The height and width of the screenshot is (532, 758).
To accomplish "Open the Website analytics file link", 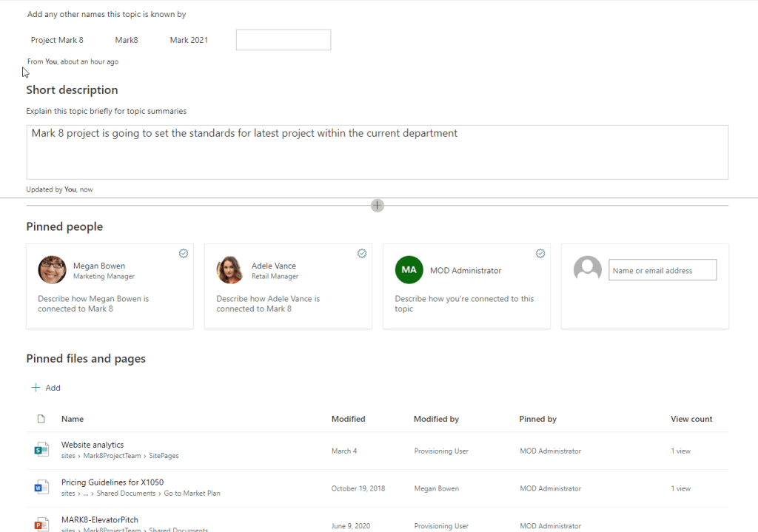I will point(93,445).
